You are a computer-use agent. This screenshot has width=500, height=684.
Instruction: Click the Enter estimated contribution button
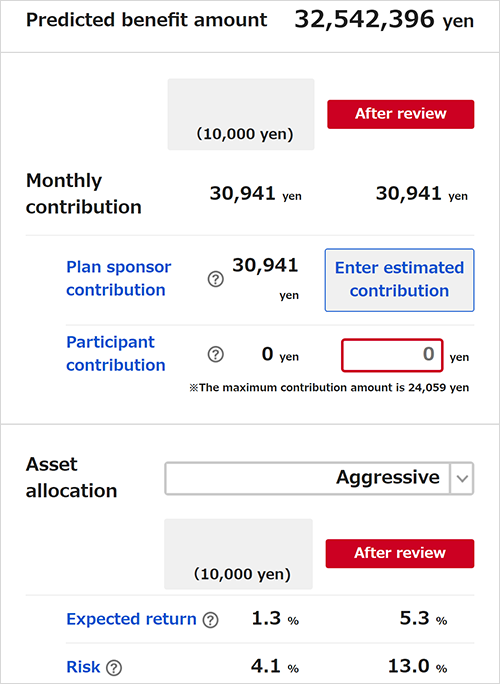(x=399, y=280)
